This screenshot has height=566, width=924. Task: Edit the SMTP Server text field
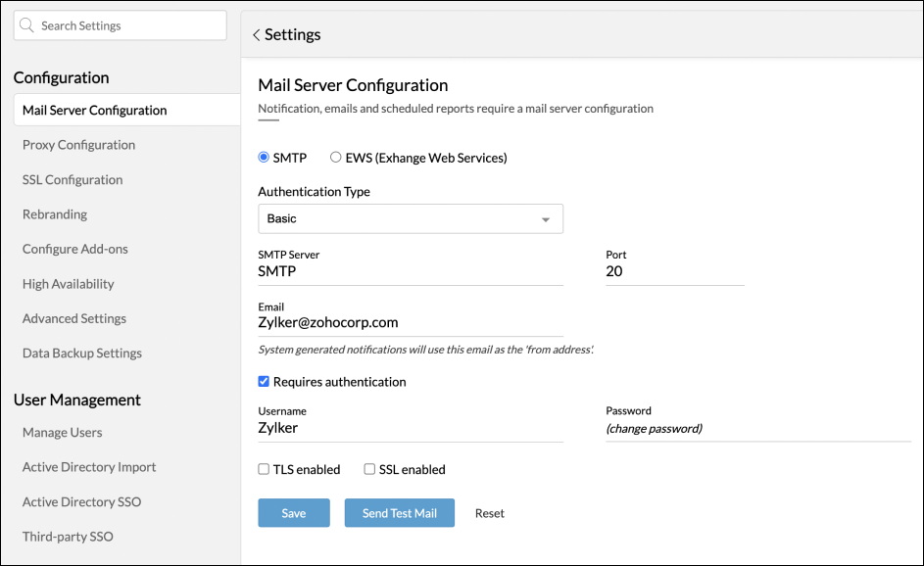(x=410, y=272)
